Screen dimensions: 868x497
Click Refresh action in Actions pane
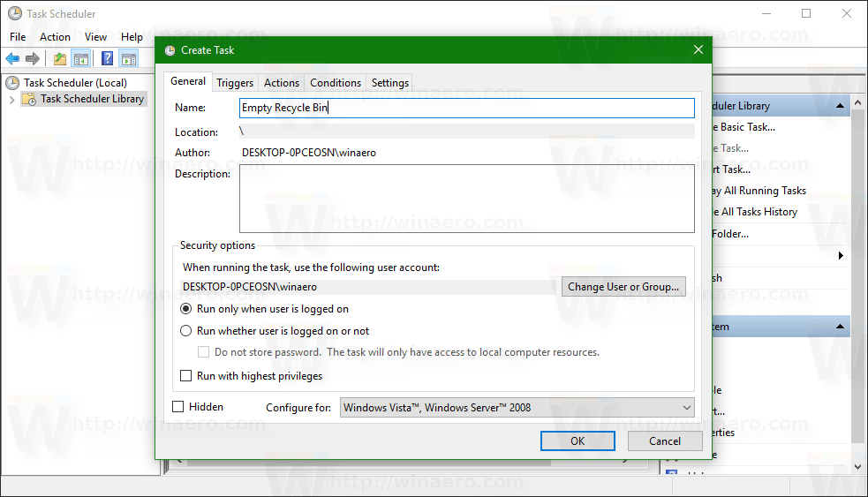click(717, 278)
